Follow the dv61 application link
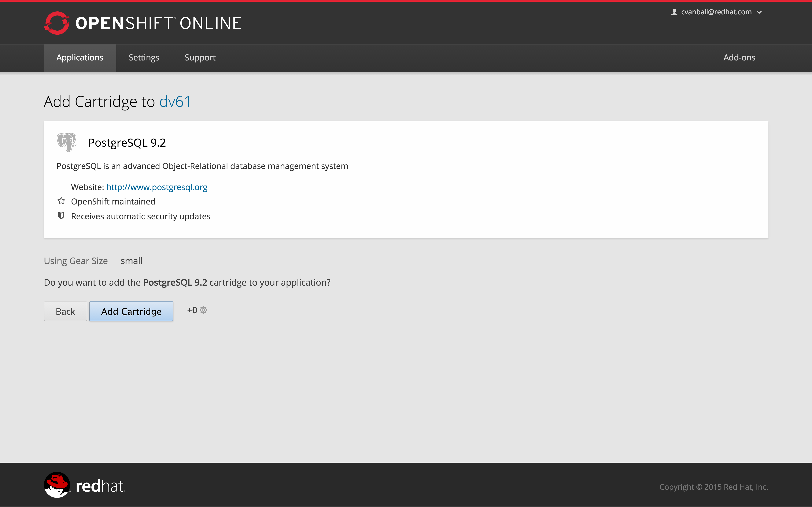The width and height of the screenshot is (812, 507). coord(175,101)
